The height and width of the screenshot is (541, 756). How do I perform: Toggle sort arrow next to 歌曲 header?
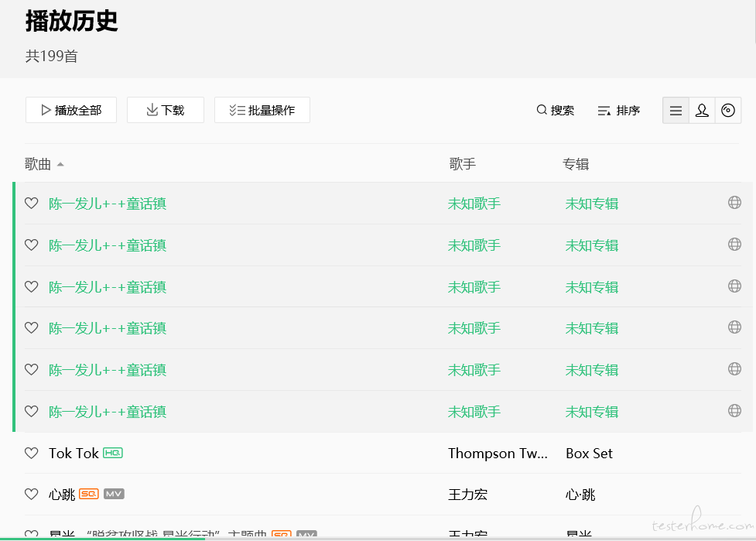click(x=60, y=164)
